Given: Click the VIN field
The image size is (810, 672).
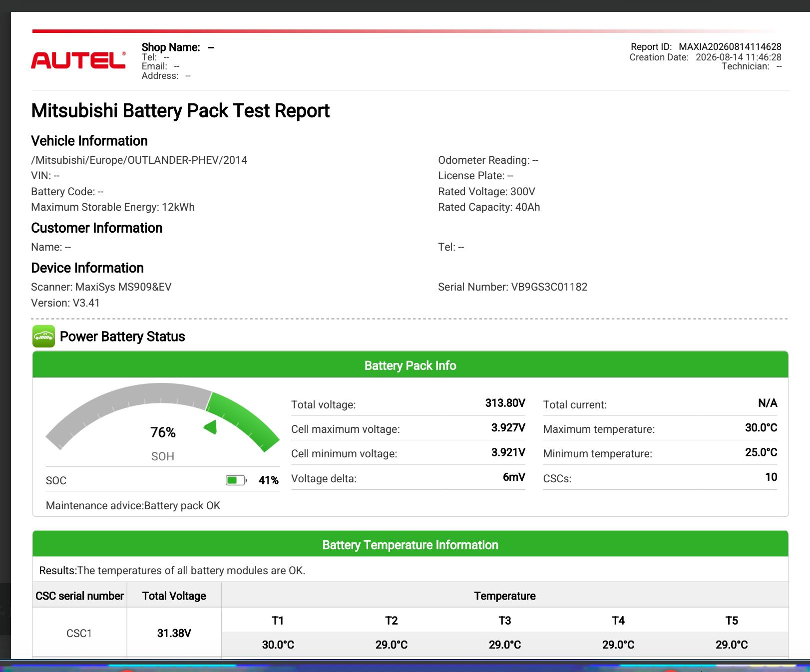Looking at the screenshot, I should point(45,176).
